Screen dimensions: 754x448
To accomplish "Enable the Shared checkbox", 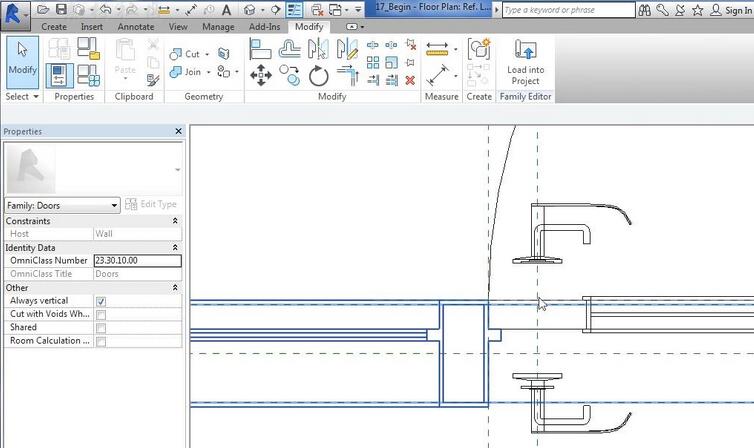I will [101, 328].
